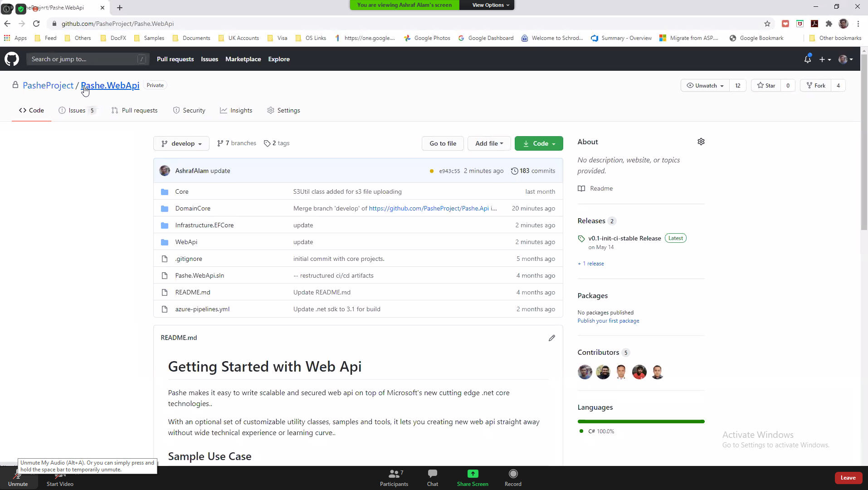
Task: Focus the Search or jump to field
Action: (88, 59)
